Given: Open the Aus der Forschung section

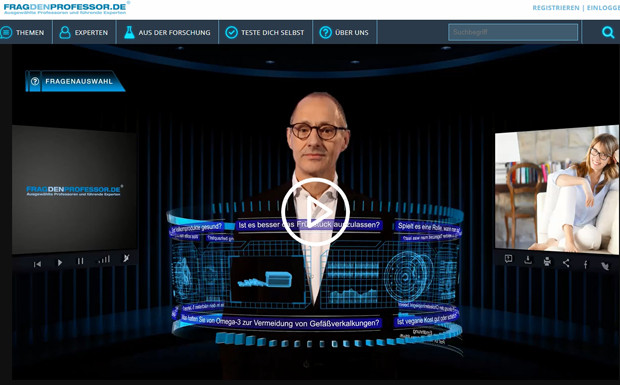Looking at the screenshot, I should 167,32.
